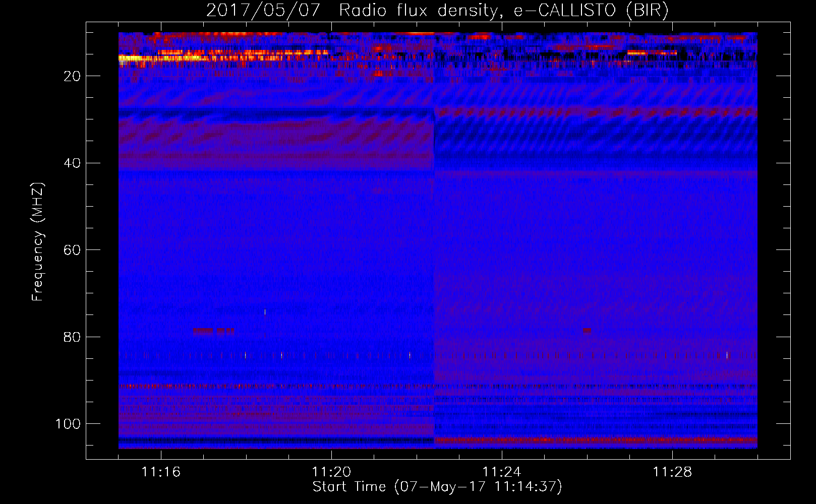The height and width of the screenshot is (504, 816).
Task: Click the 'Frequency (MHZ)' axis label
Action: [x=38, y=242]
